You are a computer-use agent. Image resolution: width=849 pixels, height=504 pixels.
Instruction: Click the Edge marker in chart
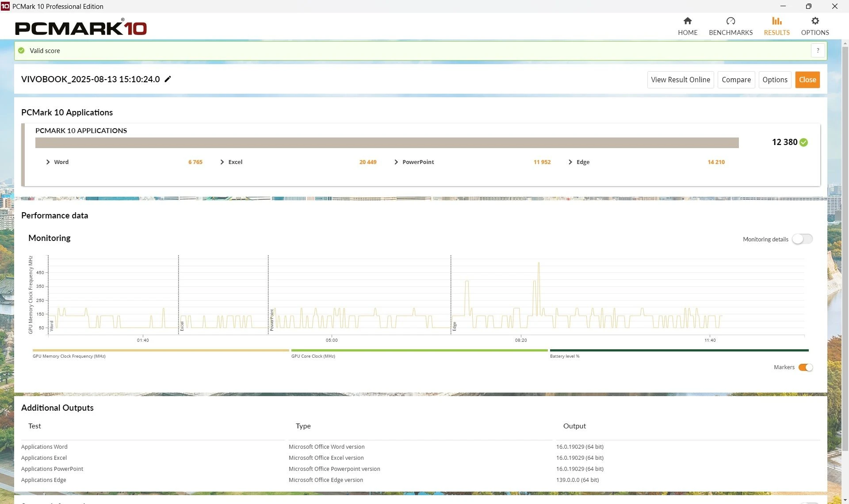tap(454, 326)
